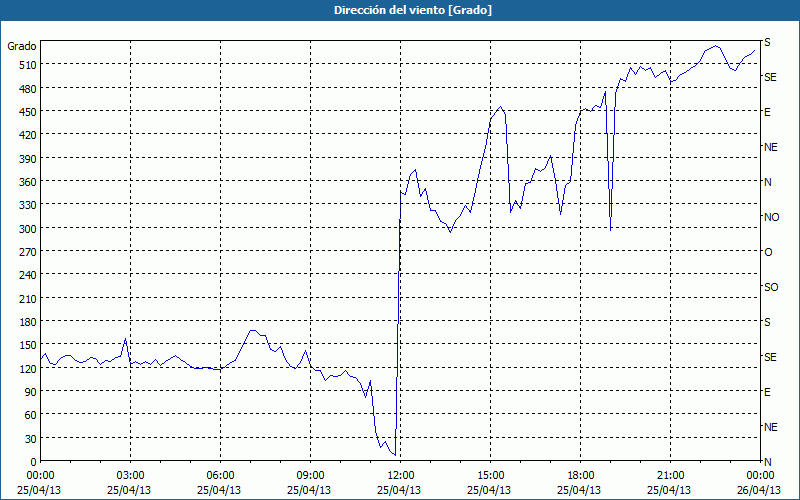Click the 90 degree axis label
The image size is (800, 500).
[x=31, y=392]
